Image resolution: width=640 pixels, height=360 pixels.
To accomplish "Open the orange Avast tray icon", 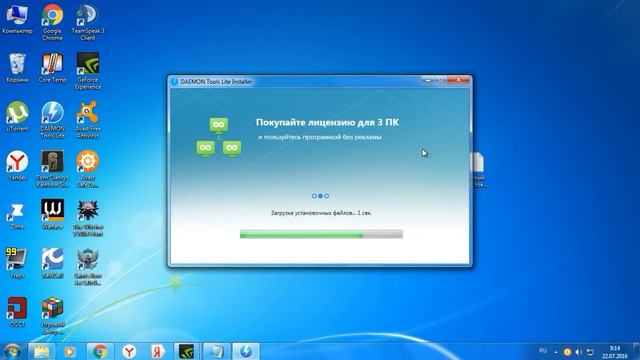I will 567,352.
